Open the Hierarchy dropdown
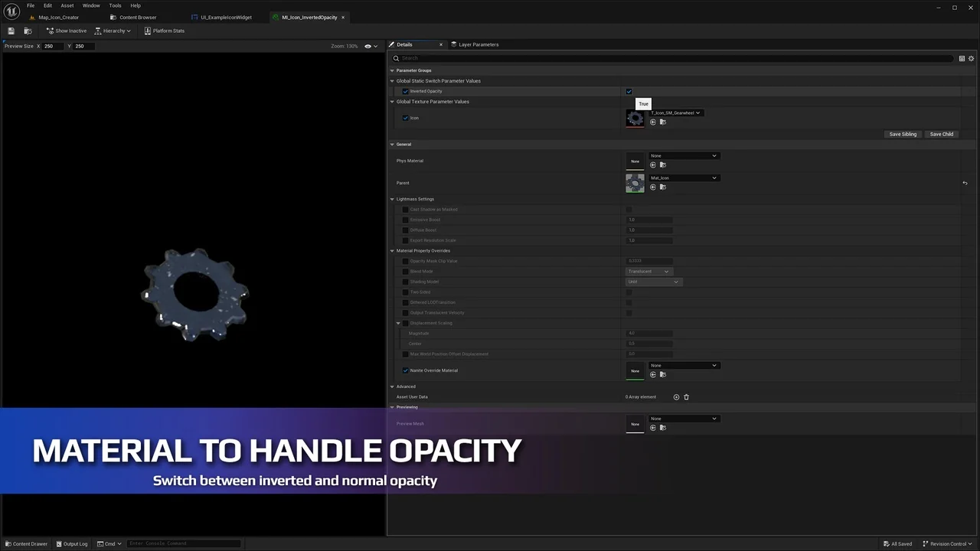 [117, 31]
